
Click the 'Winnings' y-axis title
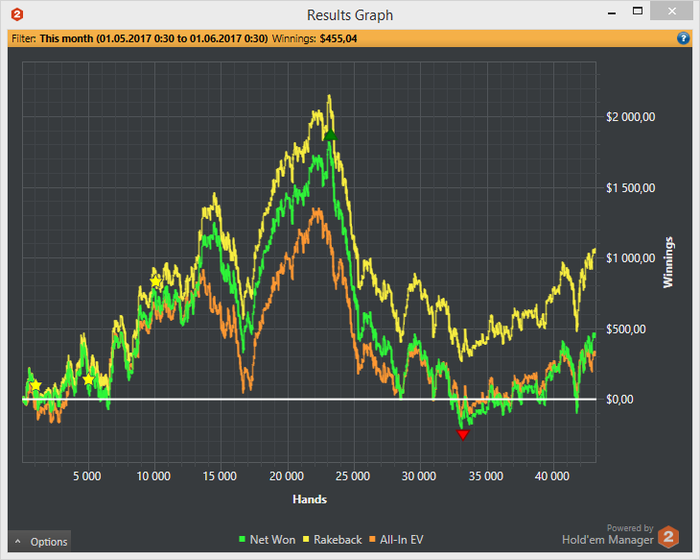[x=668, y=263]
